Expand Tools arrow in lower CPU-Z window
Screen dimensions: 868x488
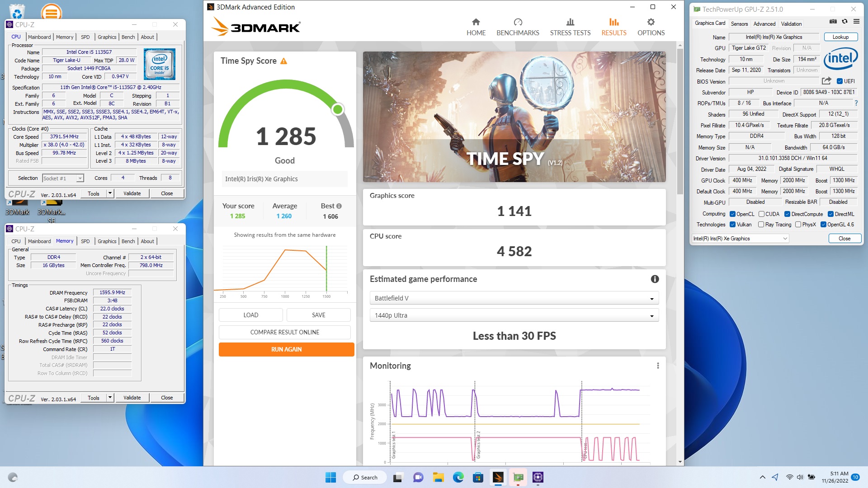click(x=109, y=398)
